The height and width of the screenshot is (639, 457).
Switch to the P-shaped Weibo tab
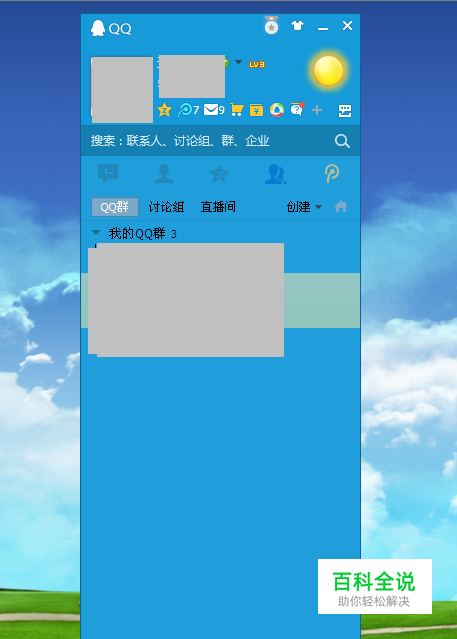(332, 174)
